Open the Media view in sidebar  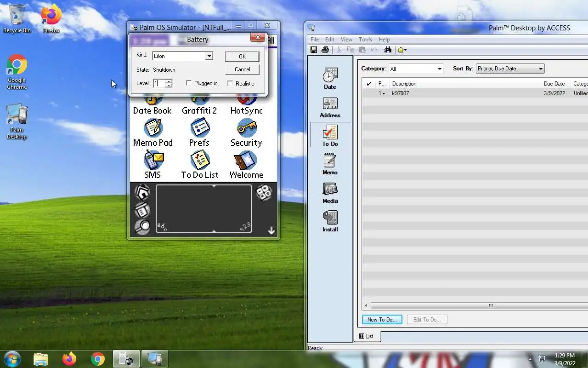[x=330, y=193]
